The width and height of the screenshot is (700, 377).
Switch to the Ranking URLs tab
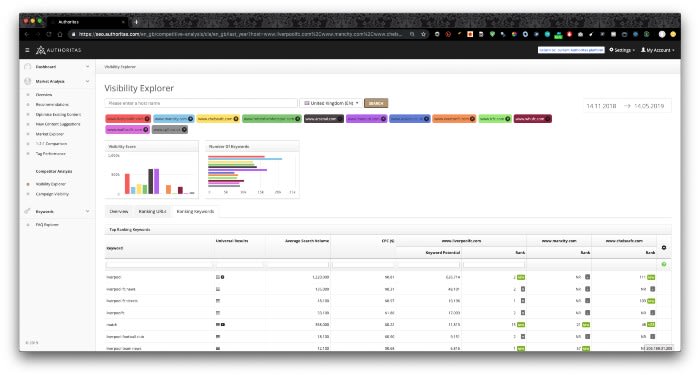tap(152, 211)
